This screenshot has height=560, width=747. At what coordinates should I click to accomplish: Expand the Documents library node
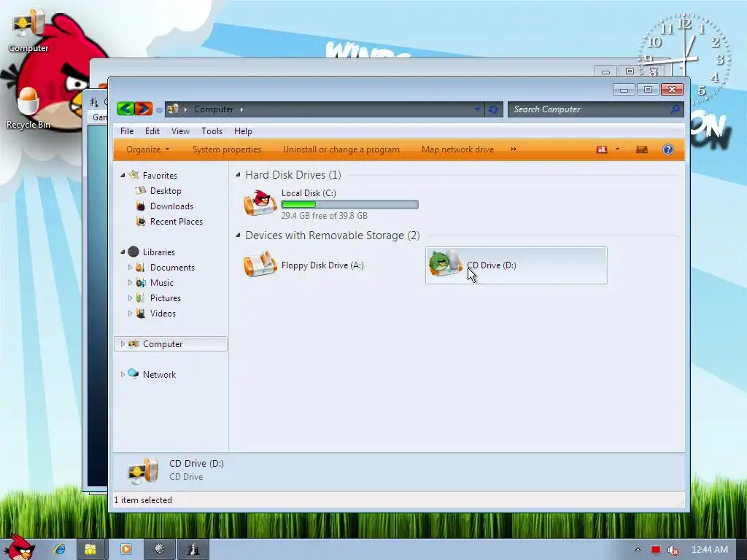click(x=130, y=267)
